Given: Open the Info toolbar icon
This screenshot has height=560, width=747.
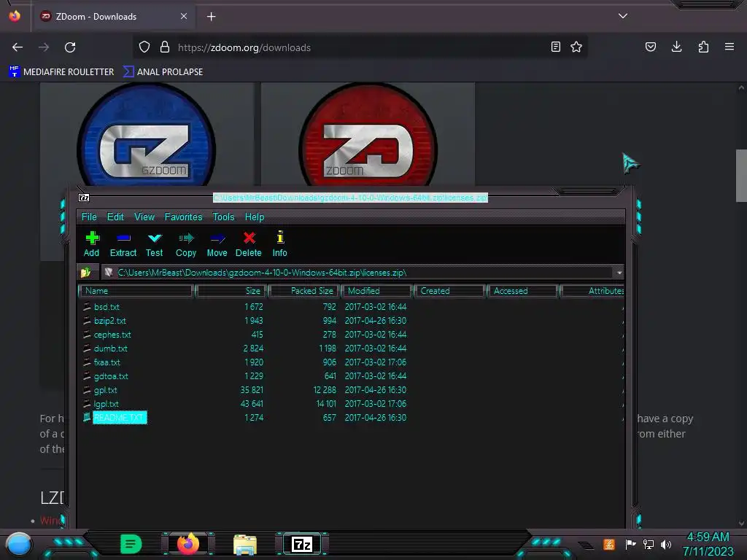Looking at the screenshot, I should (x=279, y=244).
